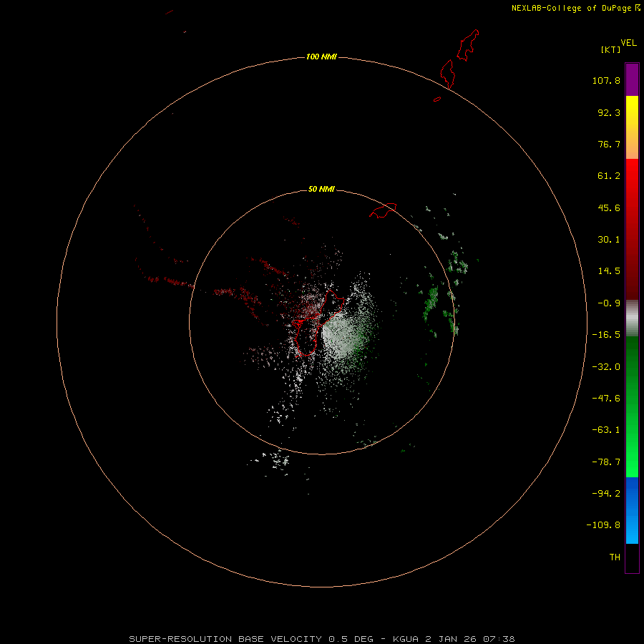Image resolution: width=644 pixels, height=644 pixels.
Task: Click the NEXLAB-College of DuPage watermark text
Action: (x=575, y=8)
